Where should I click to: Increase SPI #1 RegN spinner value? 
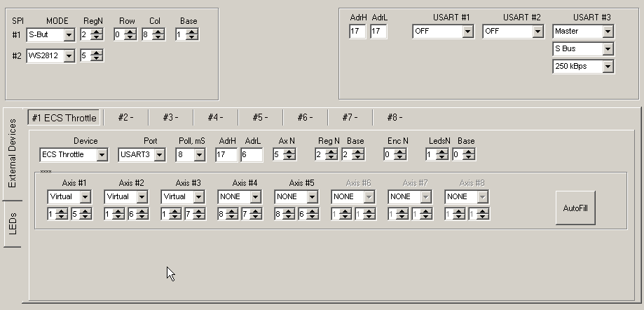97,32
